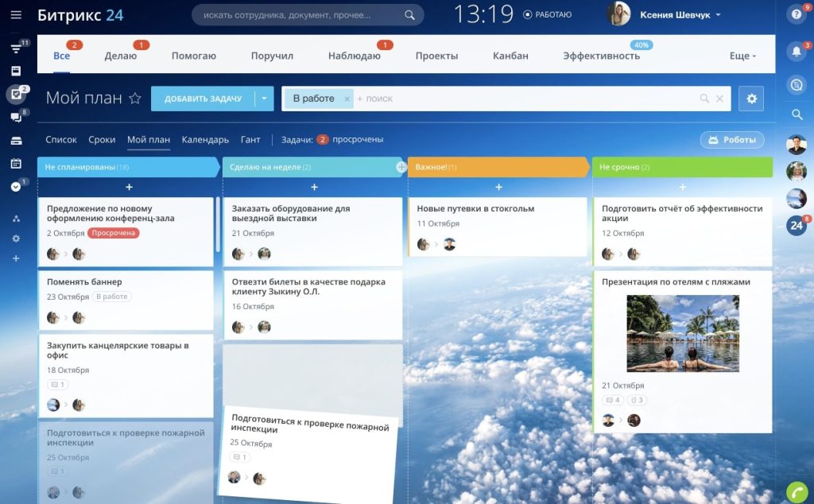Open the beach hotel presentation image
The height and width of the screenshot is (504, 814).
(683, 333)
